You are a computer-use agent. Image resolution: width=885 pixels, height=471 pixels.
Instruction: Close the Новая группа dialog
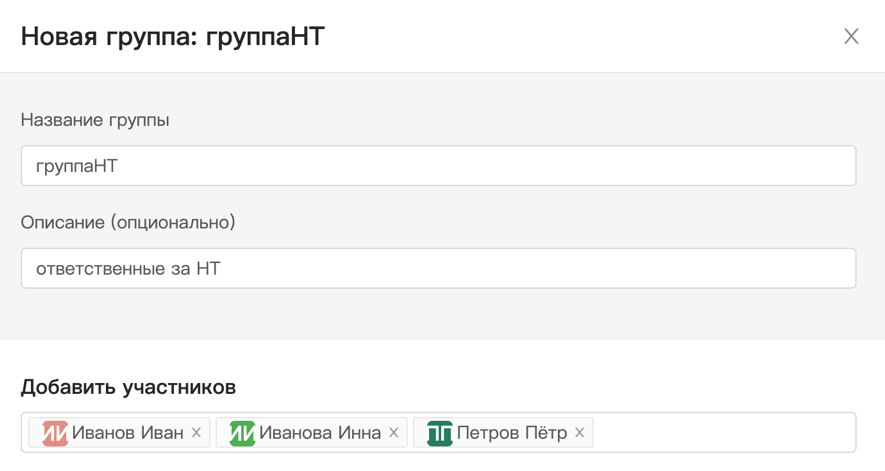point(851,36)
